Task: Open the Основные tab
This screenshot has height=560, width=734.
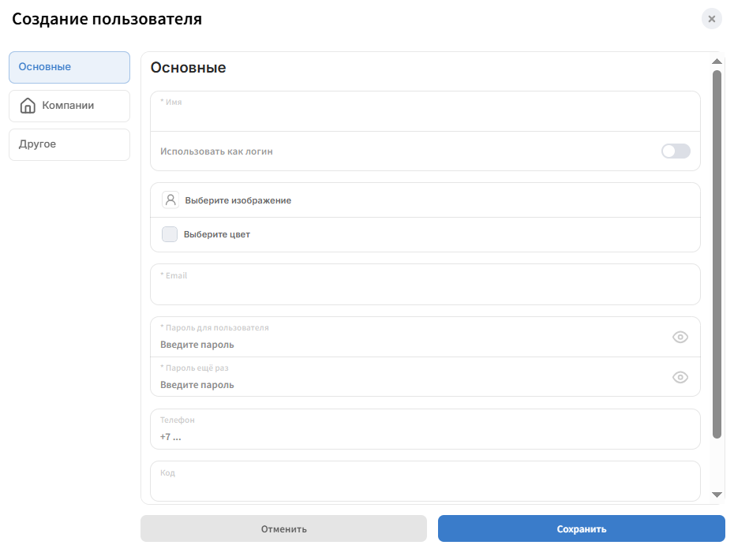Action: coord(69,67)
